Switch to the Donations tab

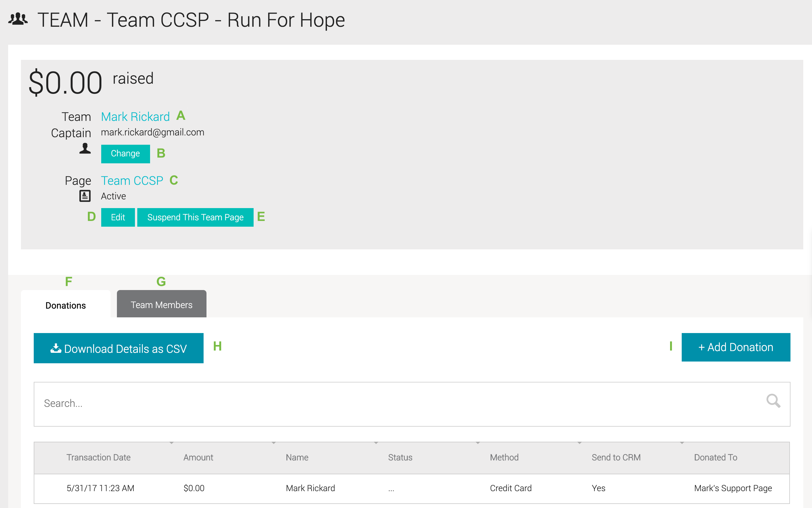click(65, 305)
